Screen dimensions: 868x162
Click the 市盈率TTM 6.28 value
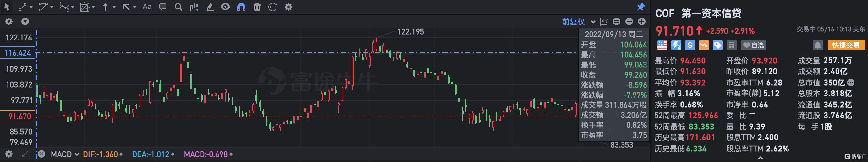pyautogui.click(x=774, y=83)
